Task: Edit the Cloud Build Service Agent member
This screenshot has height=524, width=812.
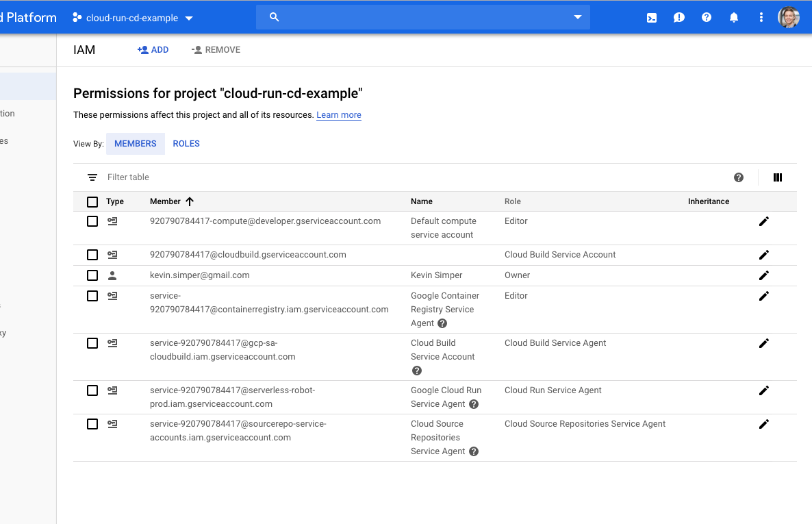Action: coord(764,343)
